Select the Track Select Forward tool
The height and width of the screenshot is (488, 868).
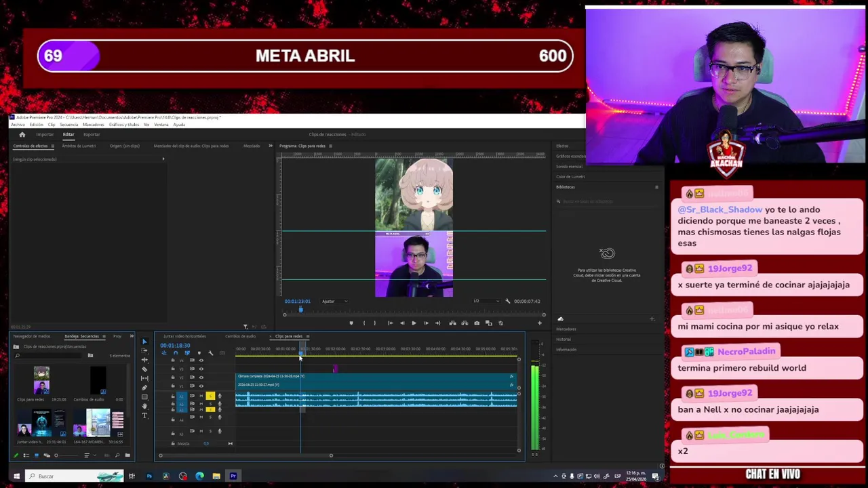click(x=144, y=350)
